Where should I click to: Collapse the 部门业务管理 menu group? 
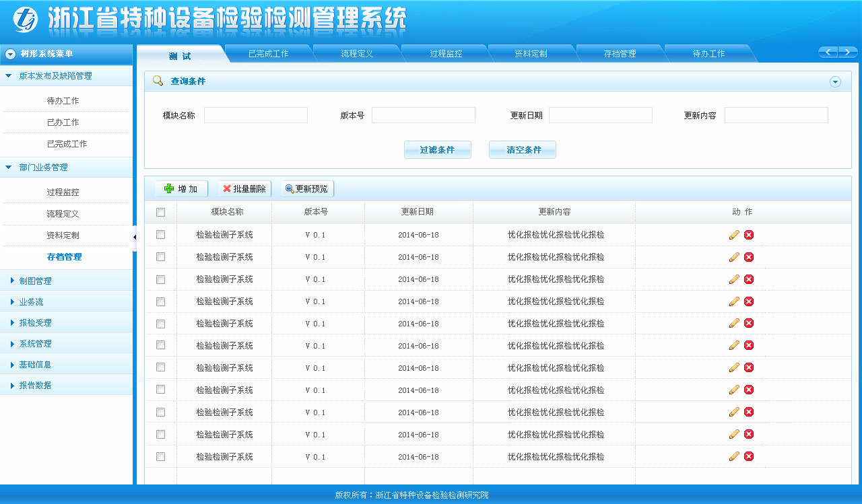66,168
